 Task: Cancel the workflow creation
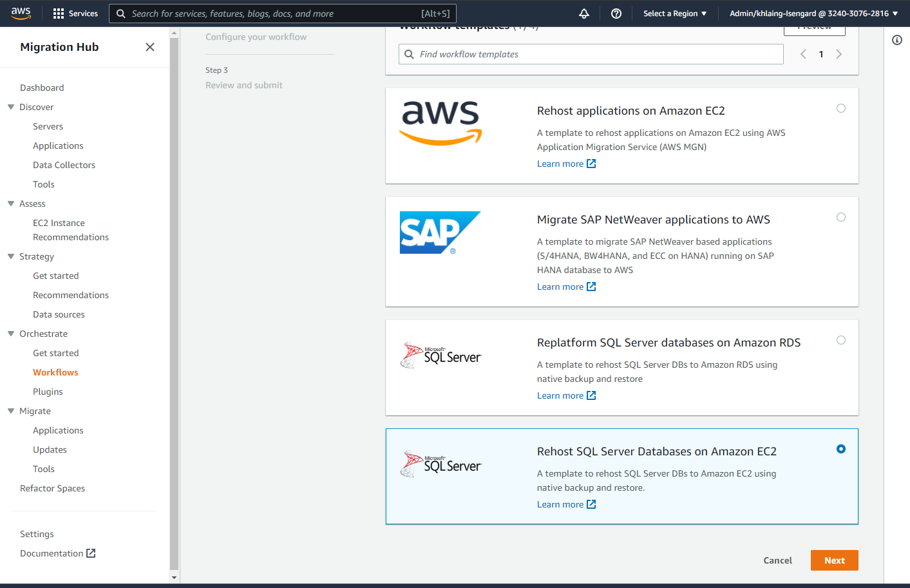click(x=778, y=560)
